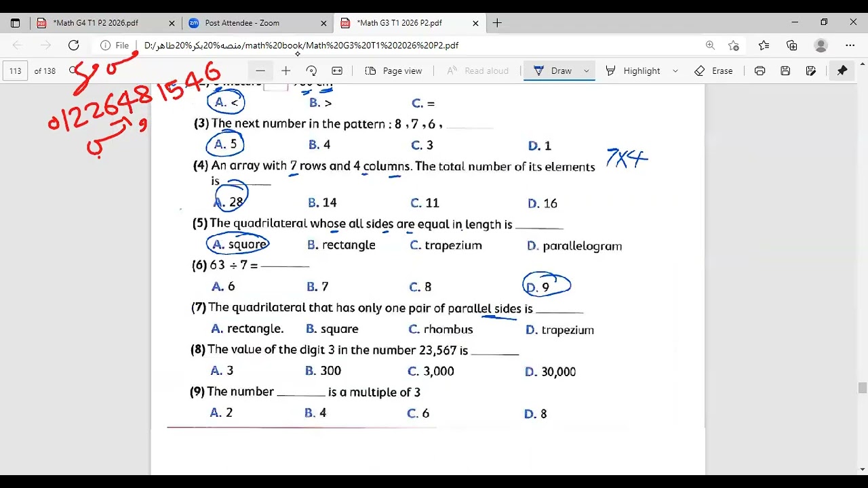Click answer 'D. 1' in question 3

(540, 146)
